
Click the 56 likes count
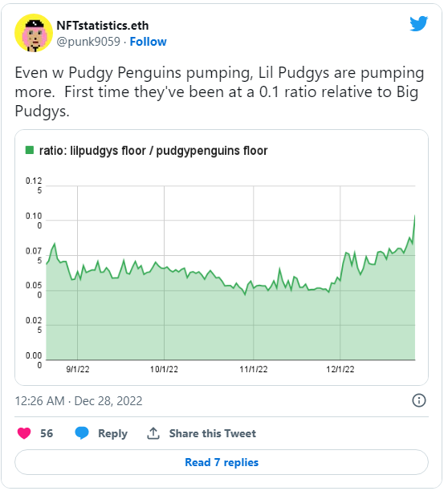coord(47,433)
